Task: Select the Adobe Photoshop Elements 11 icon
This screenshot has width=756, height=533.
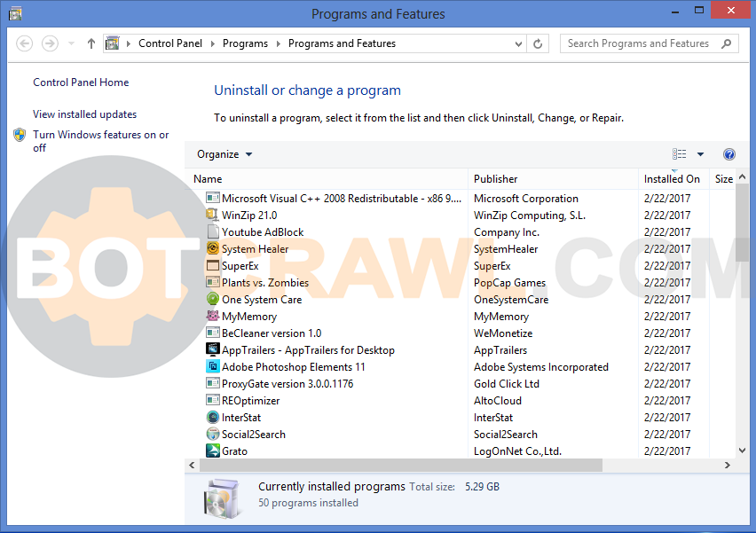Action: click(213, 366)
